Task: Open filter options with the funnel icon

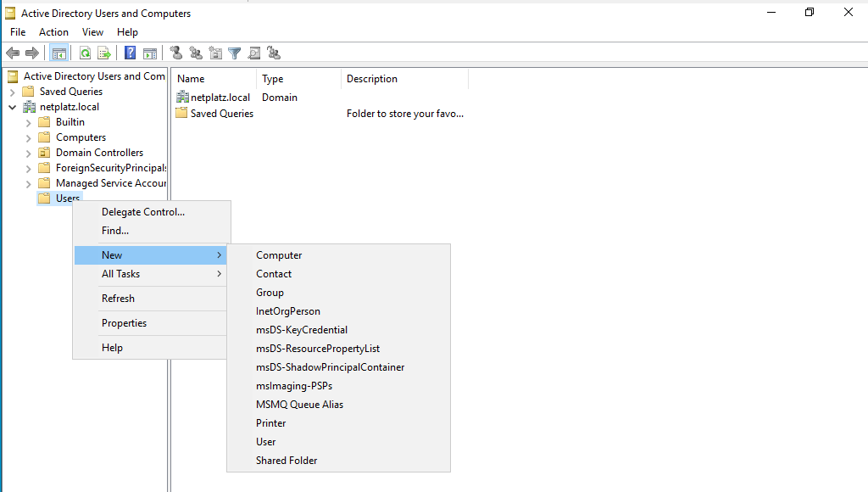Action: click(x=235, y=53)
